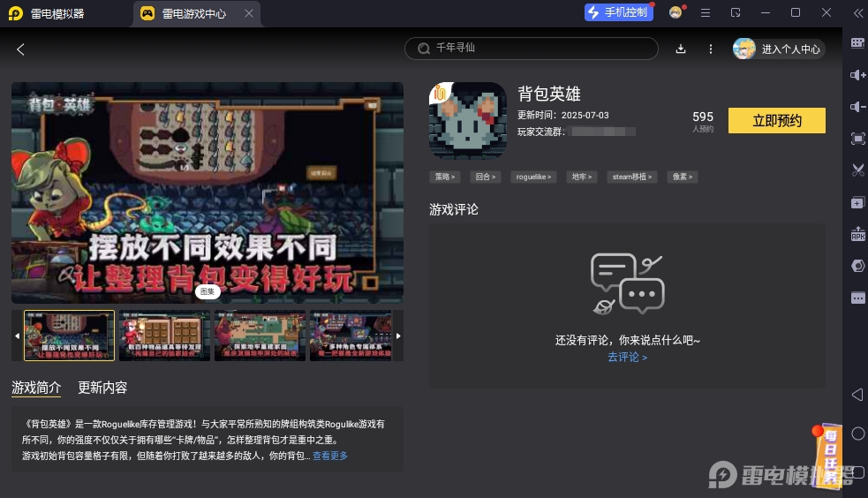Open the three-dot more options menu

click(x=711, y=49)
